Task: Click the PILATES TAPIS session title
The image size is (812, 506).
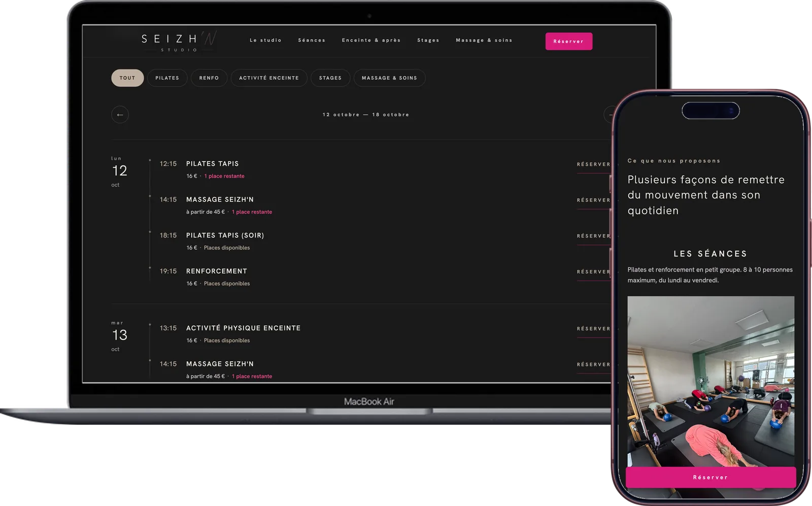Action: 212,164
